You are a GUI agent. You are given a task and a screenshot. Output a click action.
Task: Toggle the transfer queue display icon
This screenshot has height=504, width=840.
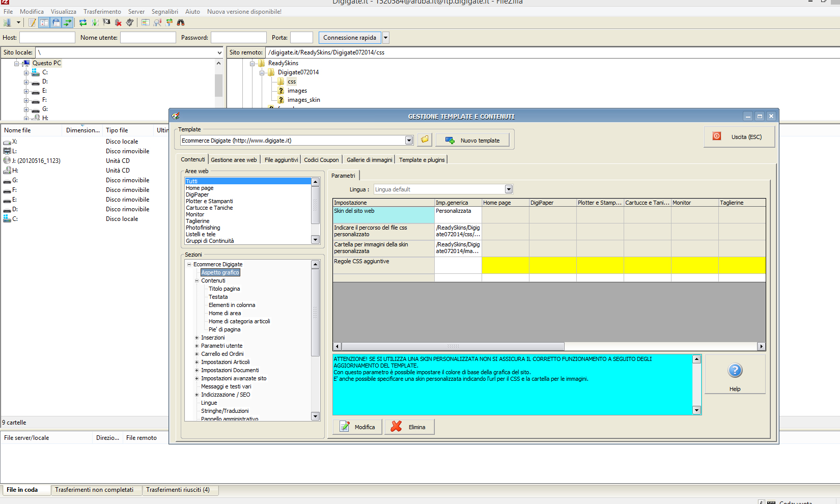(x=68, y=22)
